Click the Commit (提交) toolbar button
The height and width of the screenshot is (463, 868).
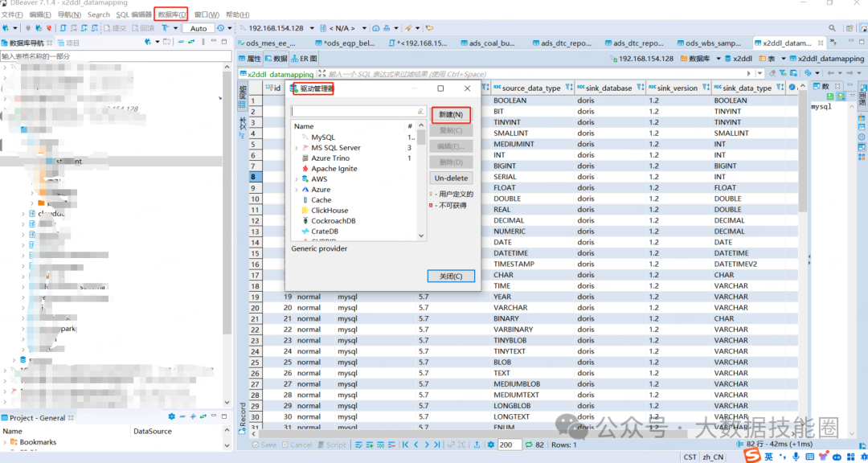pos(115,28)
